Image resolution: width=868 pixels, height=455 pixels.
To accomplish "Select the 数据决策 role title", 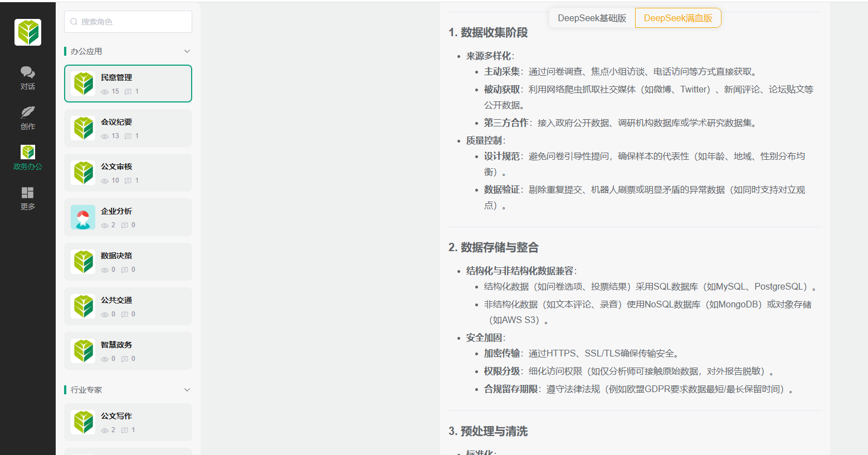I will (x=116, y=256).
